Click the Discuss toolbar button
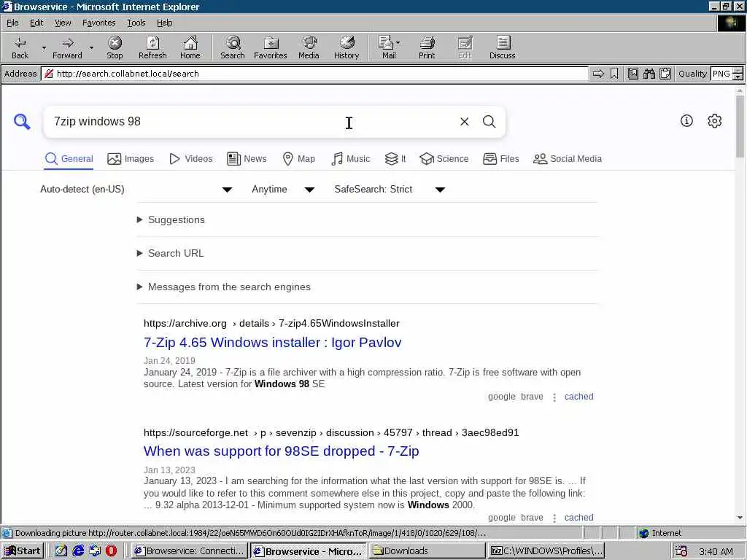747x560 pixels. pyautogui.click(x=502, y=47)
